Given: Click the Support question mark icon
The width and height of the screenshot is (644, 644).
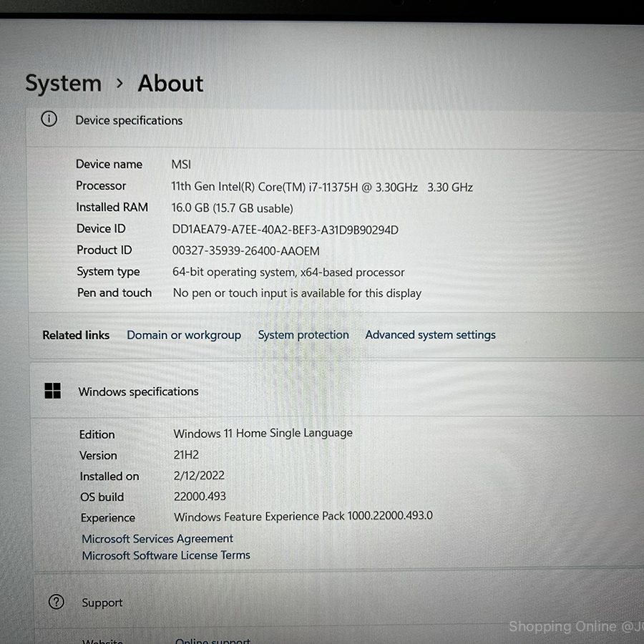Looking at the screenshot, I should 57,602.
